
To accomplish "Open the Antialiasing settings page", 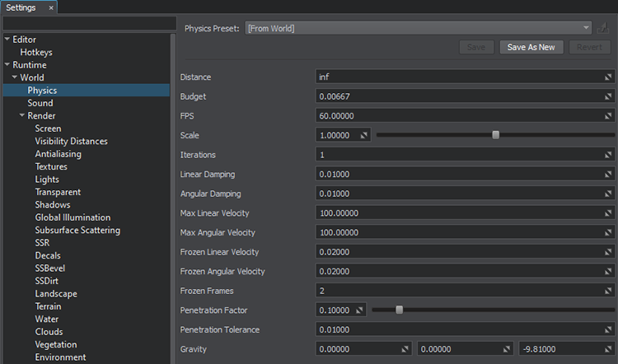I will coord(58,154).
